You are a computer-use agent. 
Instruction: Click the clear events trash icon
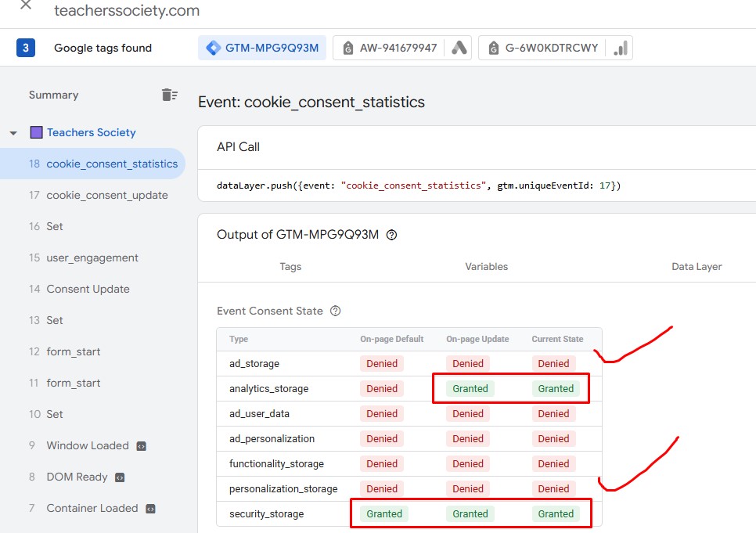pos(169,95)
